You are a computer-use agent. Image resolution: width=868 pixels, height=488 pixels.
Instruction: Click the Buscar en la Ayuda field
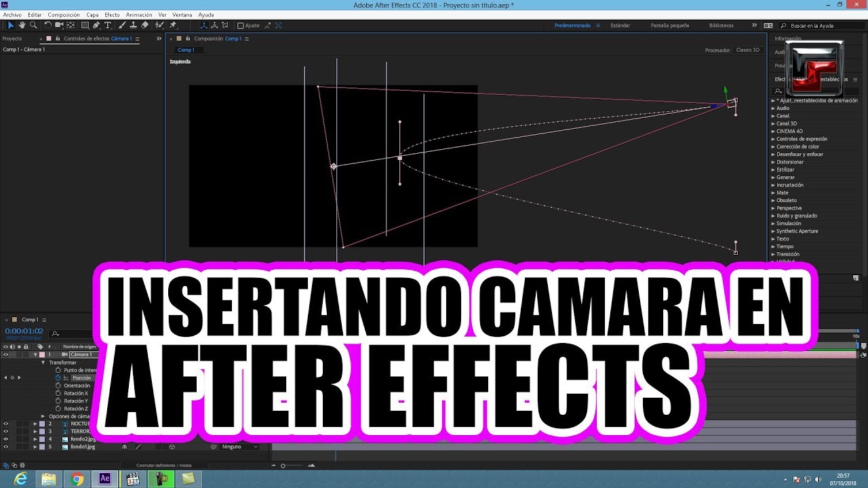point(822,26)
